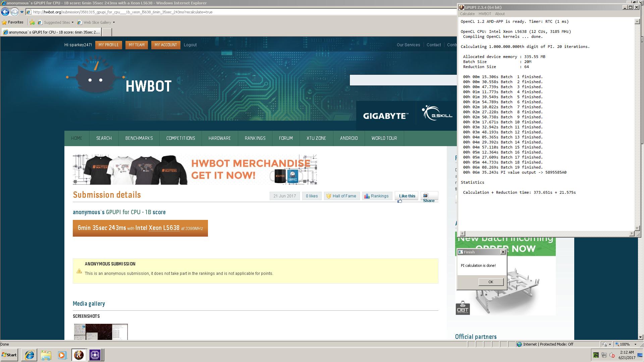The width and height of the screenshot is (644, 362).
Task: Open the About menu in GPUPI
Action: (x=500, y=14)
